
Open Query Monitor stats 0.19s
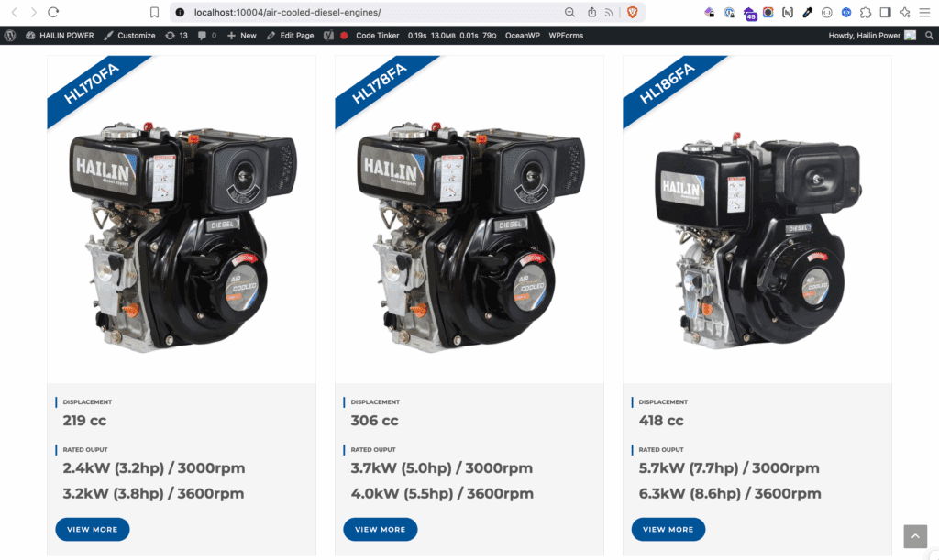452,36
